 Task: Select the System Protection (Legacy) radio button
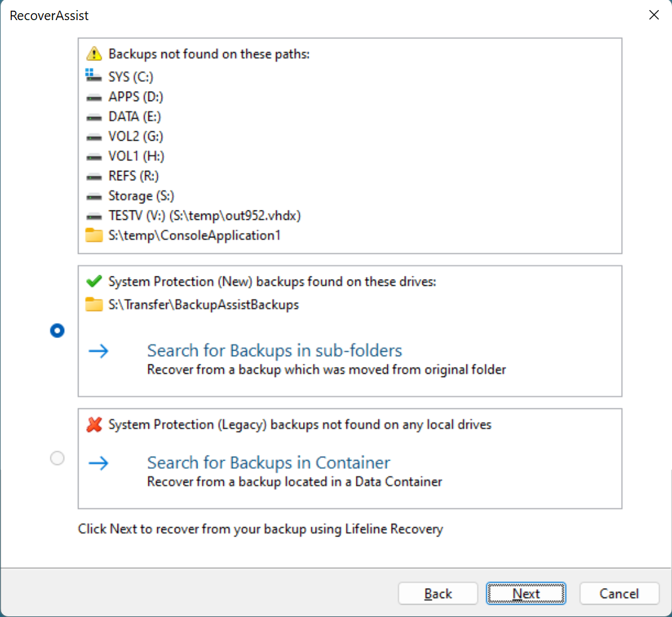[57, 459]
